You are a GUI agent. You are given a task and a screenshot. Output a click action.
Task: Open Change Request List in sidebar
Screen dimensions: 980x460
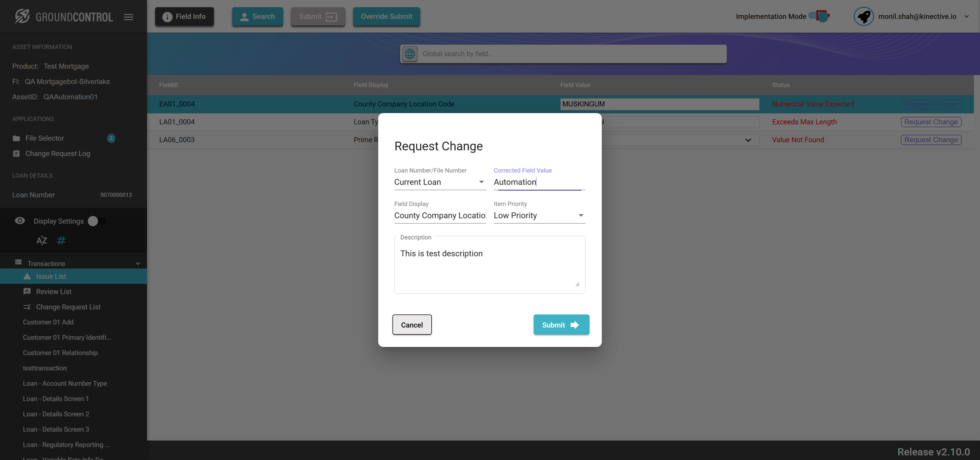pos(68,306)
